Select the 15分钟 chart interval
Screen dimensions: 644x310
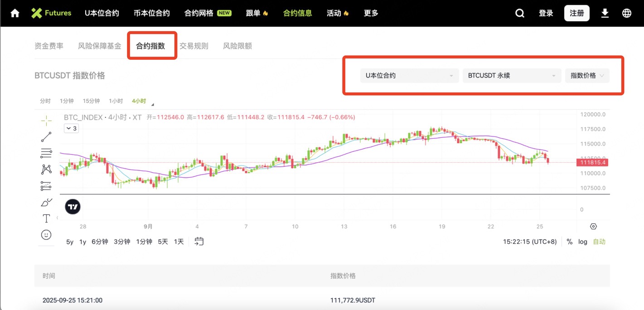pos(91,101)
